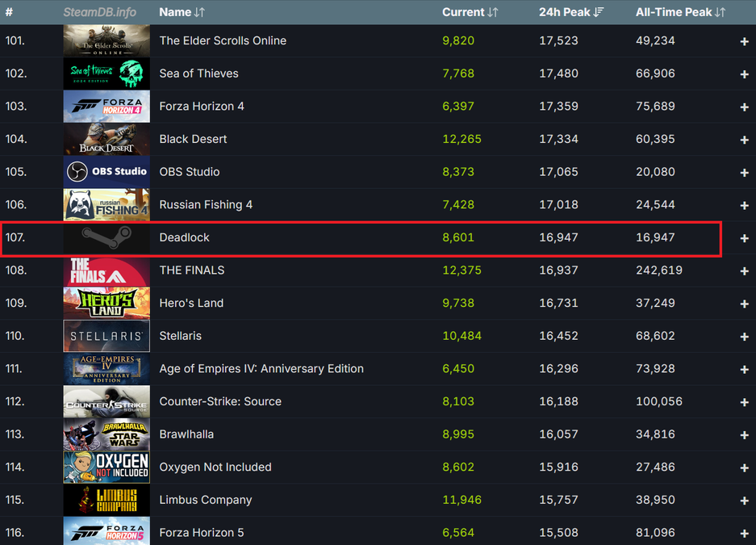
Task: Sort table by Current players column
Action: pyautogui.click(x=470, y=12)
